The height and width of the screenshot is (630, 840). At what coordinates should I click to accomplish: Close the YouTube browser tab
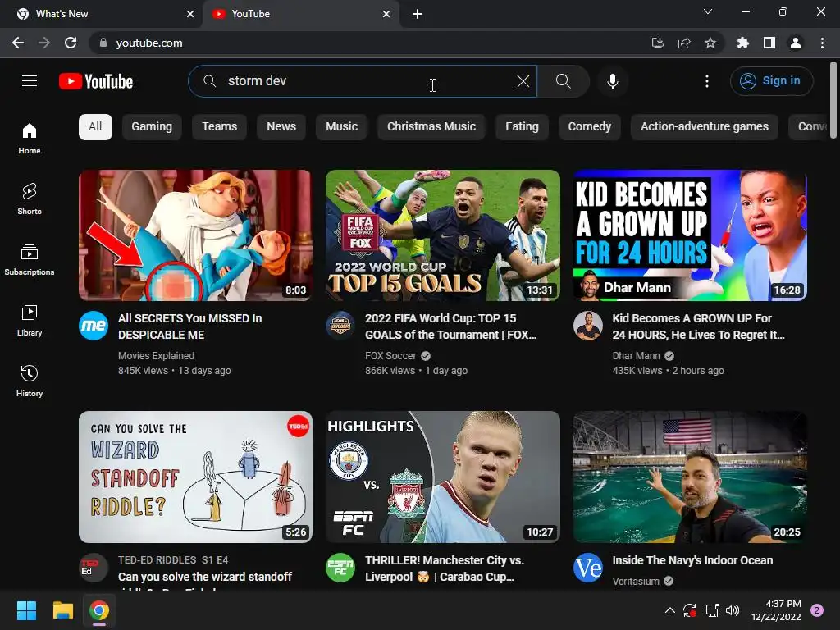coord(386,14)
